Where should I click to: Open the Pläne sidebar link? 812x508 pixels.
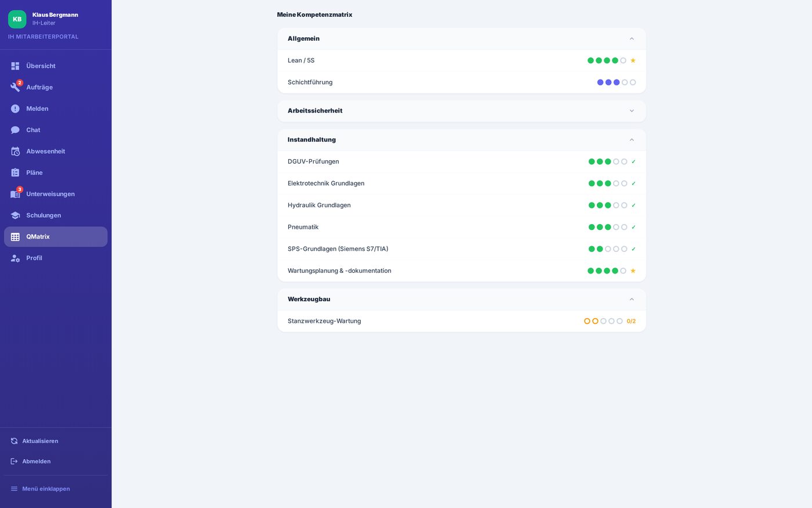tap(56, 172)
